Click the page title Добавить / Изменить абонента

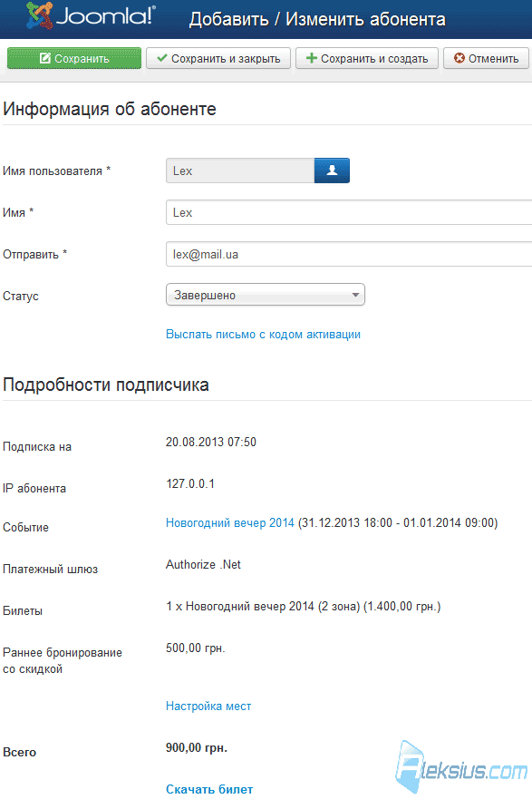tap(317, 19)
